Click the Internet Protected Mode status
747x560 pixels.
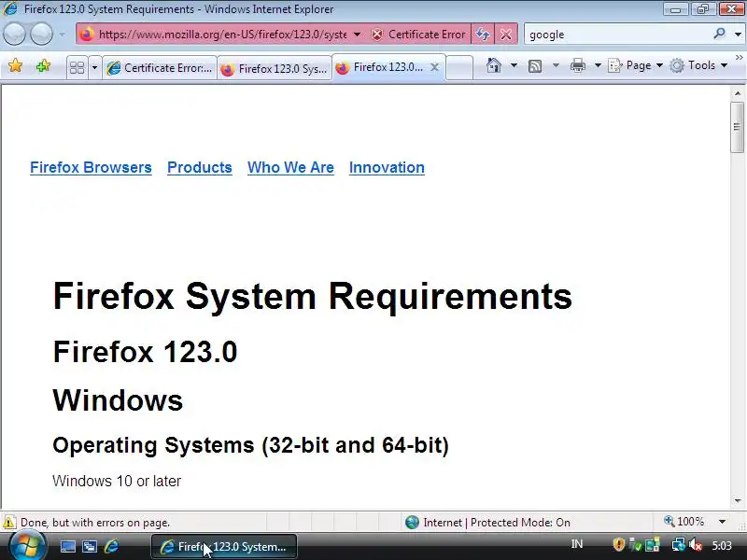(487, 523)
